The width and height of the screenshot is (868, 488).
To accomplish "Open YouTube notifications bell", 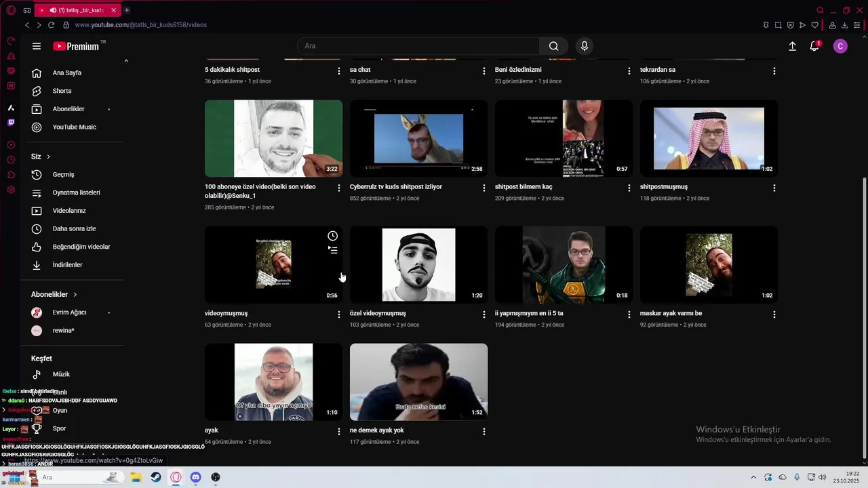I will (814, 46).
